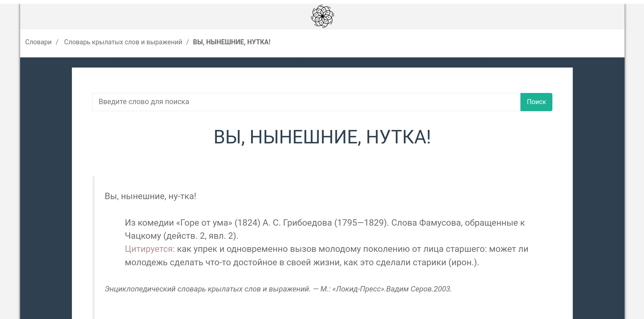This screenshot has height=319, width=644.
Task: Click the slash separator after Словари
Action: (x=57, y=42)
